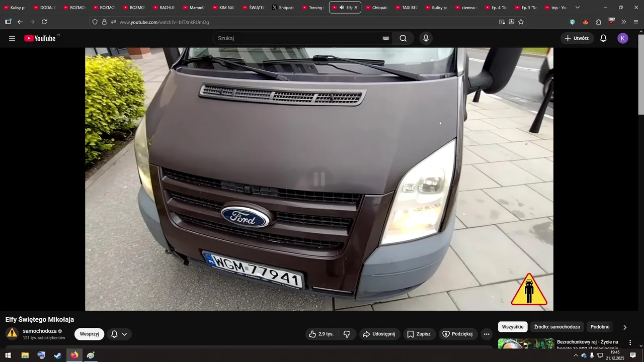Select the Podobne filter chip

pyautogui.click(x=600, y=327)
